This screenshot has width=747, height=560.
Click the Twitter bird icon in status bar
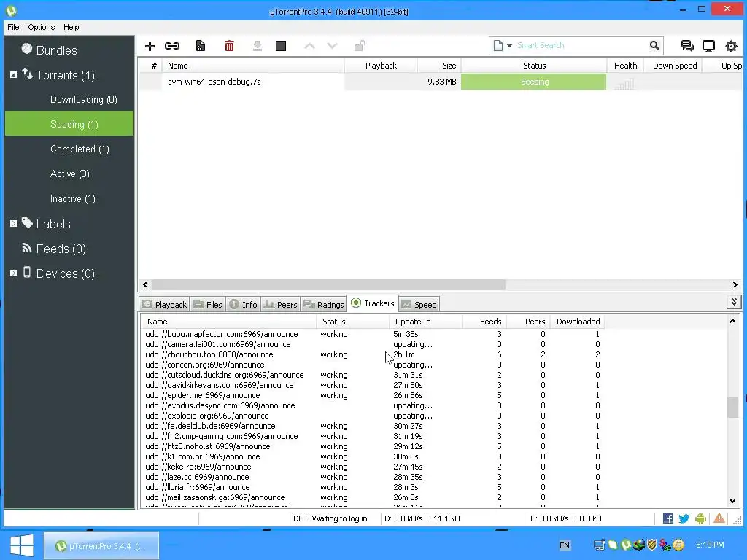(684, 518)
